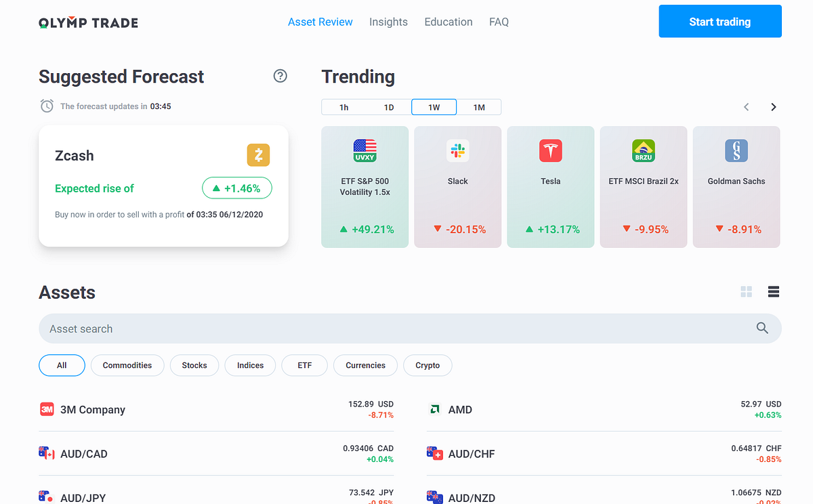This screenshot has width=813, height=504.
Task: Click the 152.89 USD price
Action: point(371,404)
